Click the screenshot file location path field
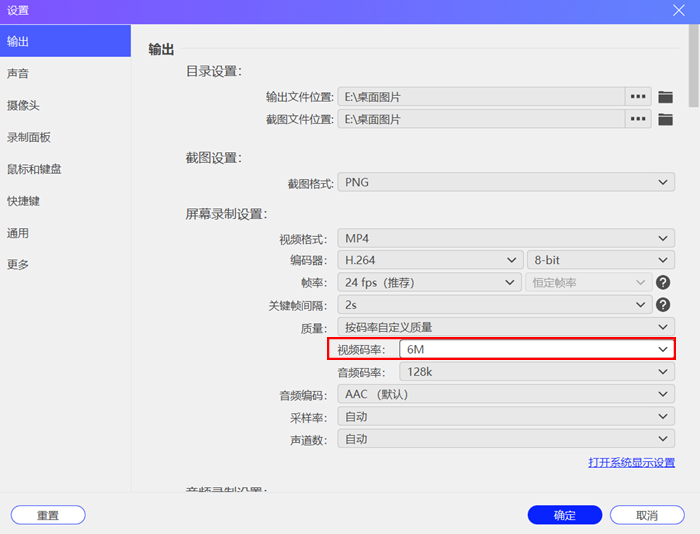 pos(481,119)
